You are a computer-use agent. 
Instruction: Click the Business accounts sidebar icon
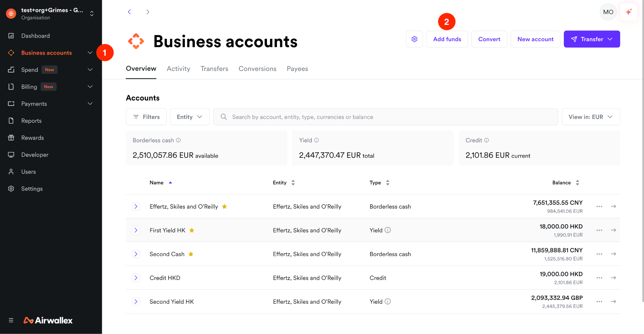pyautogui.click(x=11, y=53)
